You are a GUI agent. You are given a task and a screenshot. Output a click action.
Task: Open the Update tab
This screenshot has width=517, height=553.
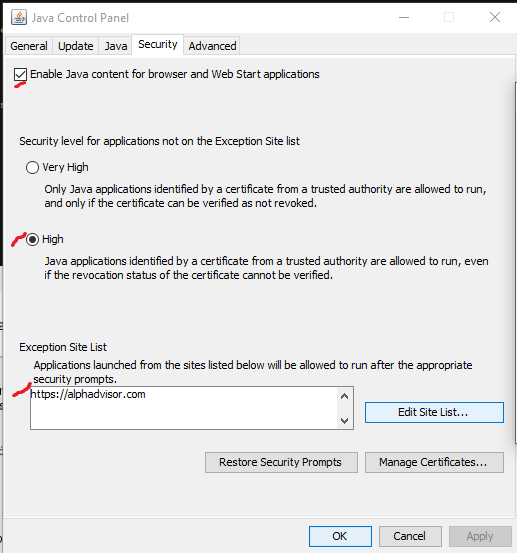click(x=75, y=46)
